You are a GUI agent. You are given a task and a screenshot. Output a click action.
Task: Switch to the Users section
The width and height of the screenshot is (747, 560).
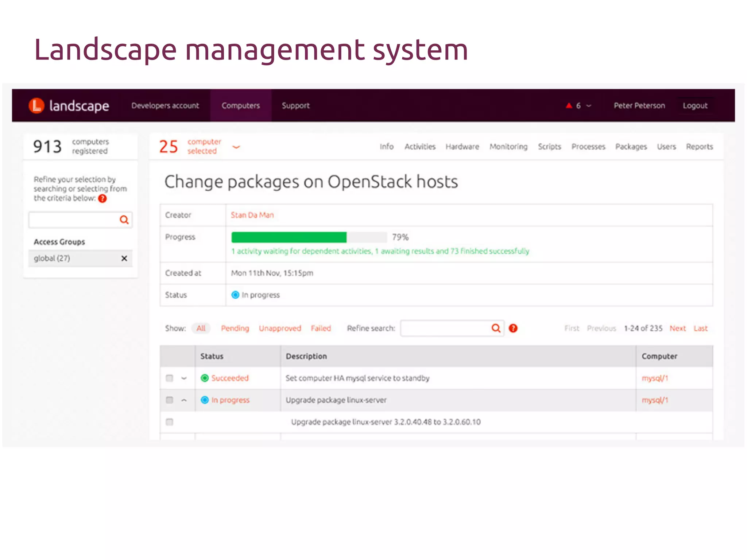(666, 147)
